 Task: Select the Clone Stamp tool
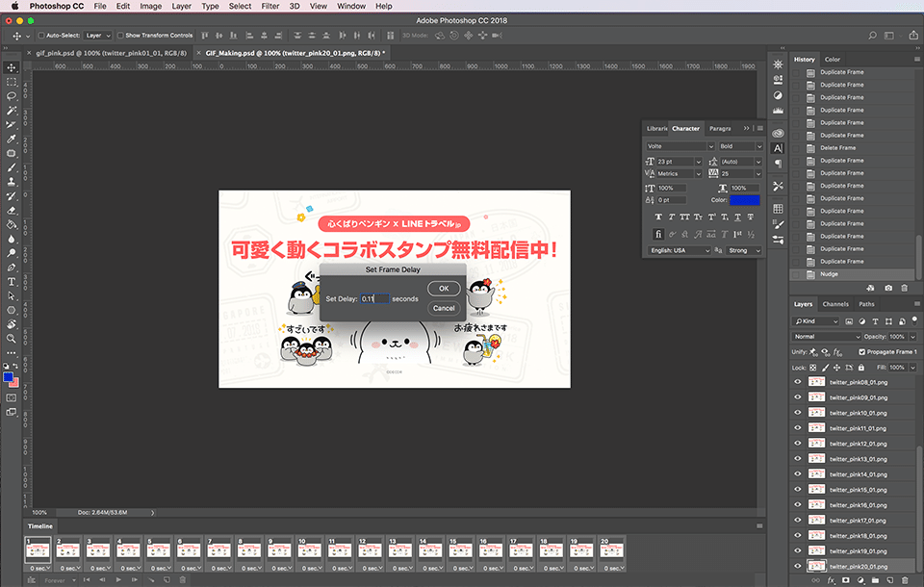coord(12,182)
